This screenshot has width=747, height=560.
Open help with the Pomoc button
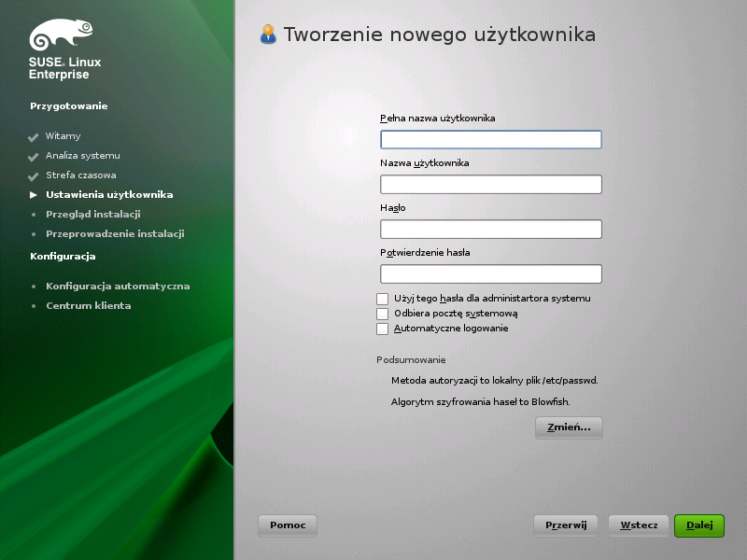(288, 525)
